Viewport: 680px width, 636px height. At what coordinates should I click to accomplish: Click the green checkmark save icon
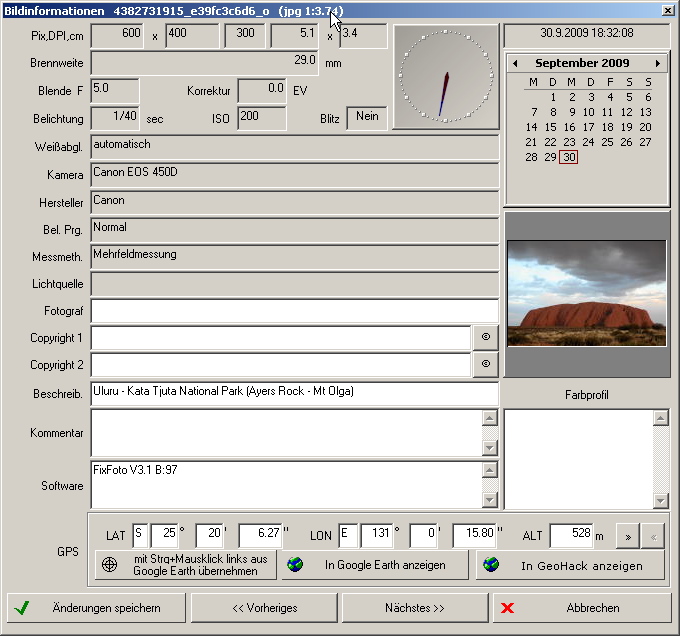[x=22, y=608]
